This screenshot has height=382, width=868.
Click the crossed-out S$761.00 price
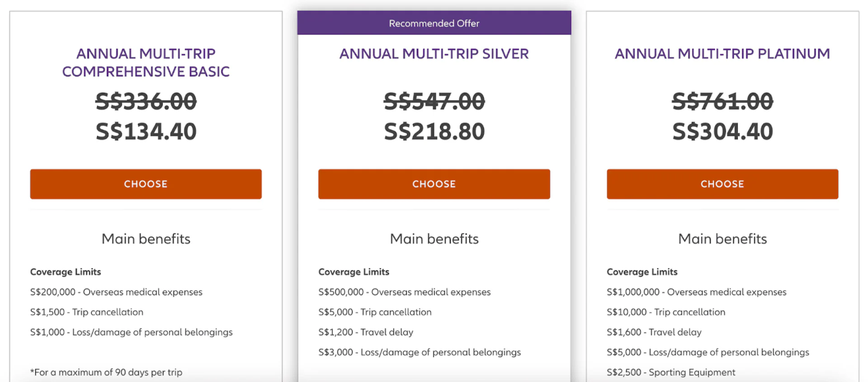722,101
